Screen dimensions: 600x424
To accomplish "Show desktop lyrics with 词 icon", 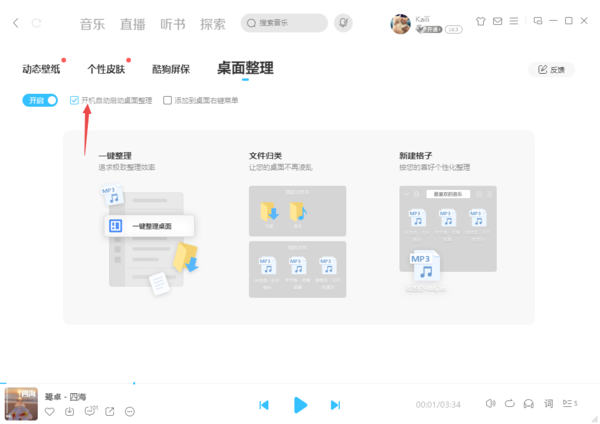I will point(549,403).
